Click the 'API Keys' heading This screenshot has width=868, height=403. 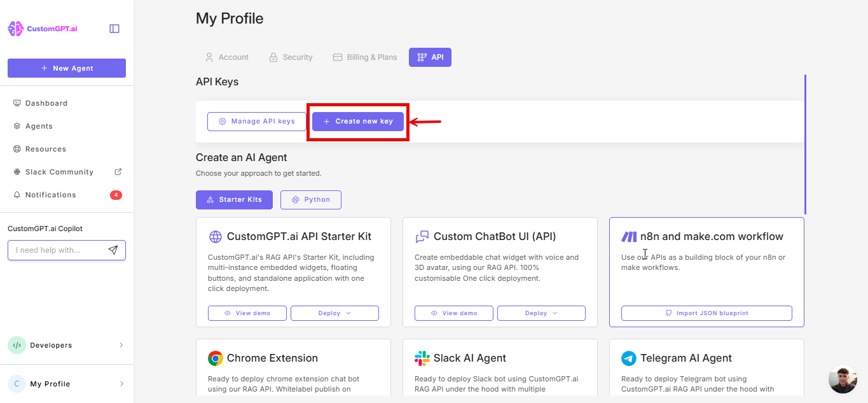click(217, 81)
